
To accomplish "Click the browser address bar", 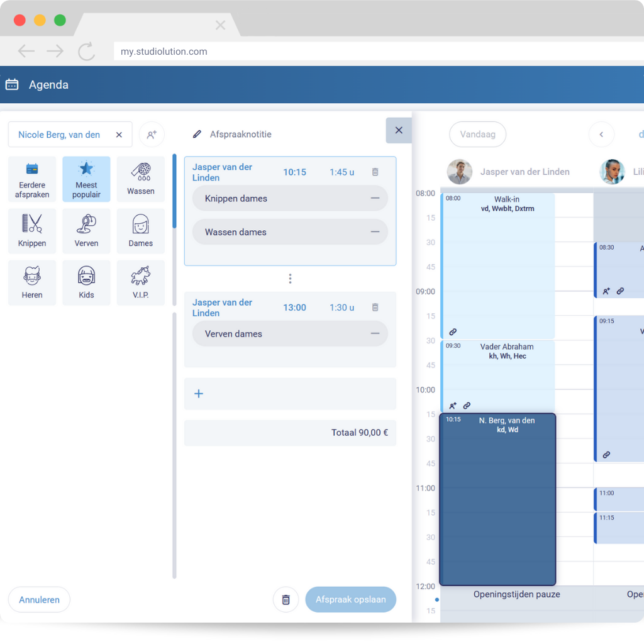I will (378, 52).
